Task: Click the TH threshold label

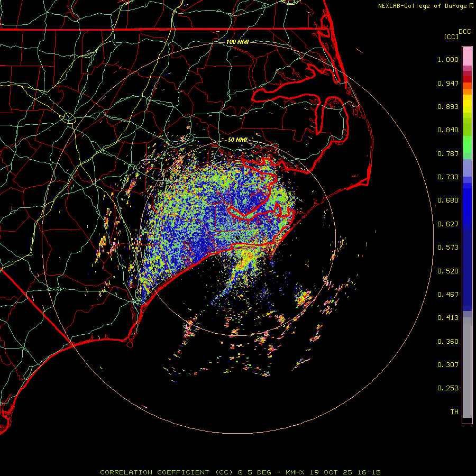Action: (454, 412)
